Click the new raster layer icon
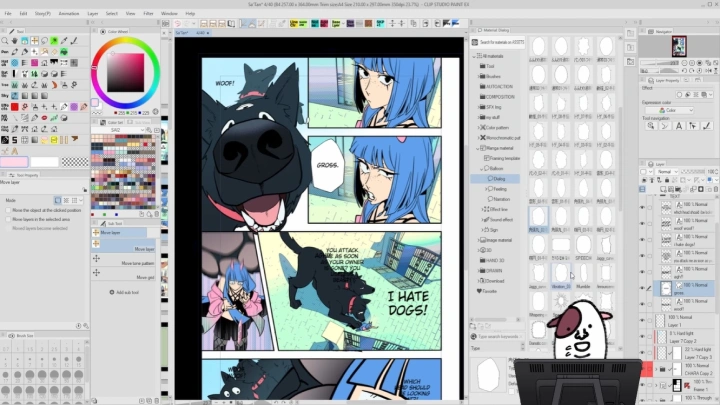720x405 pixels. pos(664,189)
